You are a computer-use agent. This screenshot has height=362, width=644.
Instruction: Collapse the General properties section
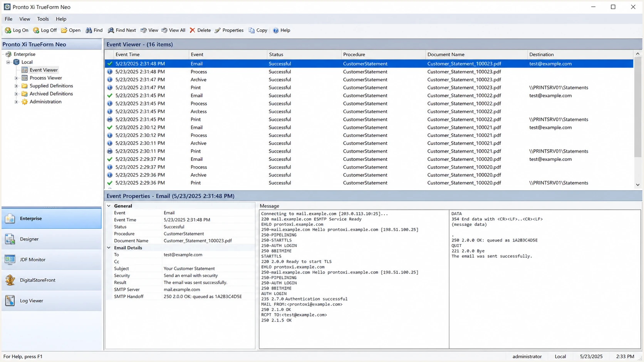pyautogui.click(x=109, y=206)
